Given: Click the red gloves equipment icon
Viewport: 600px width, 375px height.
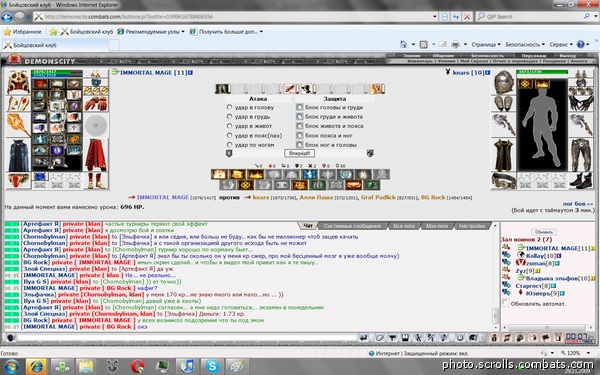Looking at the screenshot, I should (96, 104).
